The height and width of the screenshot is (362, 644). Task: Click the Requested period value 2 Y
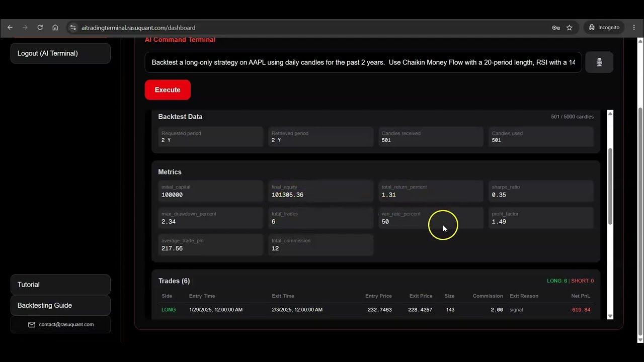tap(166, 140)
